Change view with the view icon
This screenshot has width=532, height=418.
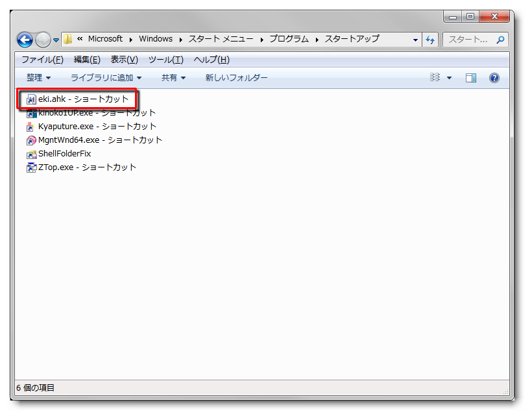click(435, 77)
